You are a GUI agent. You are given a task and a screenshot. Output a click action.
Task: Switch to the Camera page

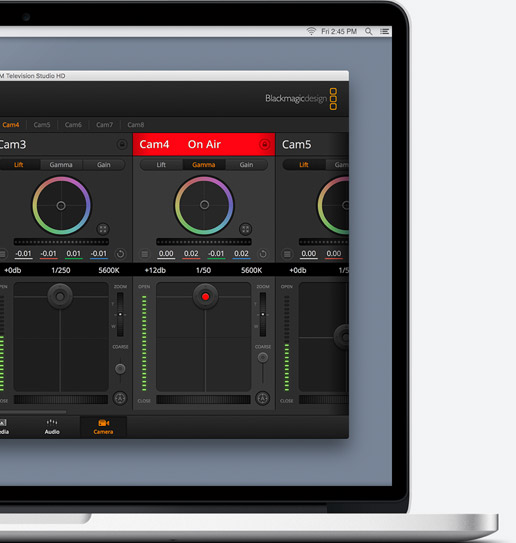(x=103, y=427)
